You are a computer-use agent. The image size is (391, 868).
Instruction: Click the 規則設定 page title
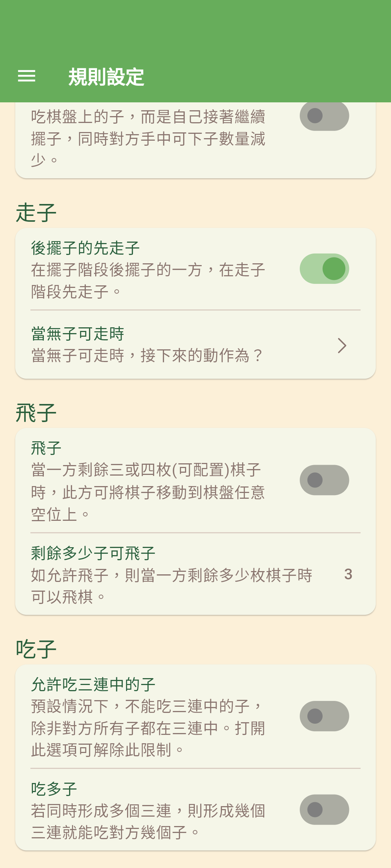[106, 77]
